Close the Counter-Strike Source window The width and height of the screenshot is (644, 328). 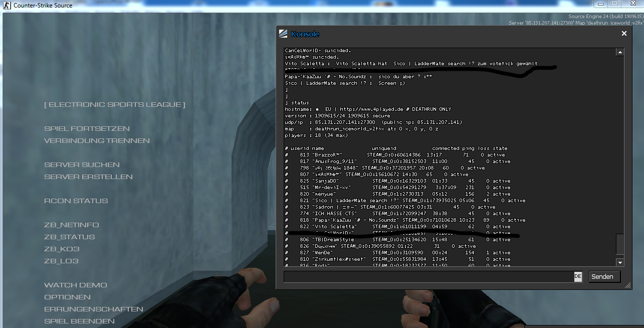tap(632, 4)
